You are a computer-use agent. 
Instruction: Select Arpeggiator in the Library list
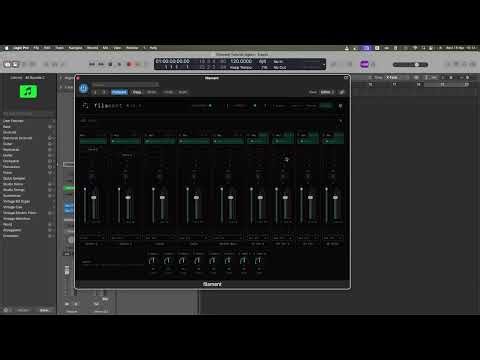[28, 230]
